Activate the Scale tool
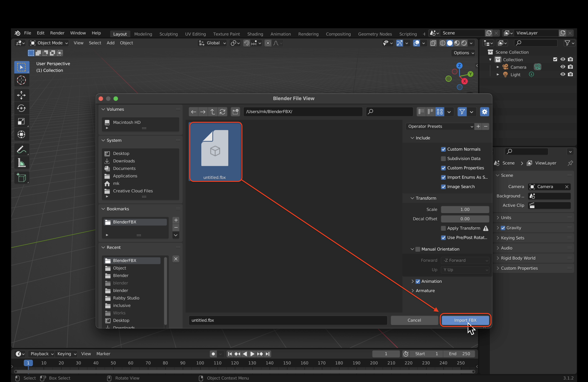588x382 pixels. pos(22,121)
